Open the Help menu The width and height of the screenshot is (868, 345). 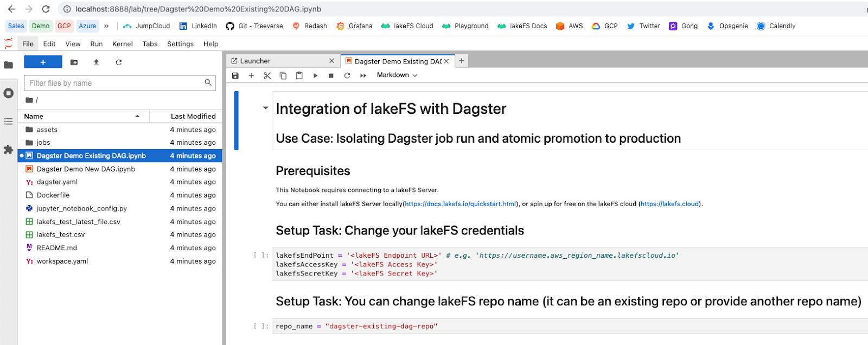pos(210,44)
